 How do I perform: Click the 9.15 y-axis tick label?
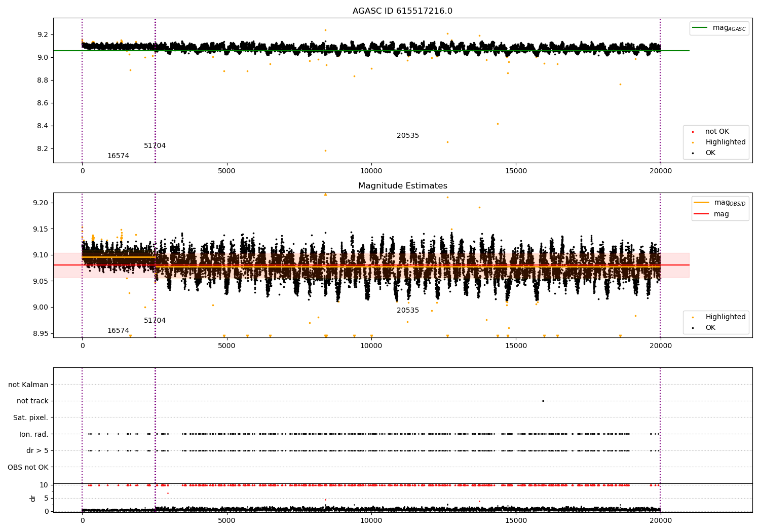(41, 230)
